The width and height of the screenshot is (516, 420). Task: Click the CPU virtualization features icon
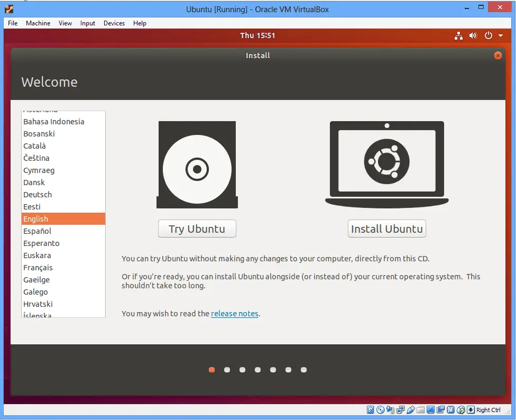(x=450, y=410)
